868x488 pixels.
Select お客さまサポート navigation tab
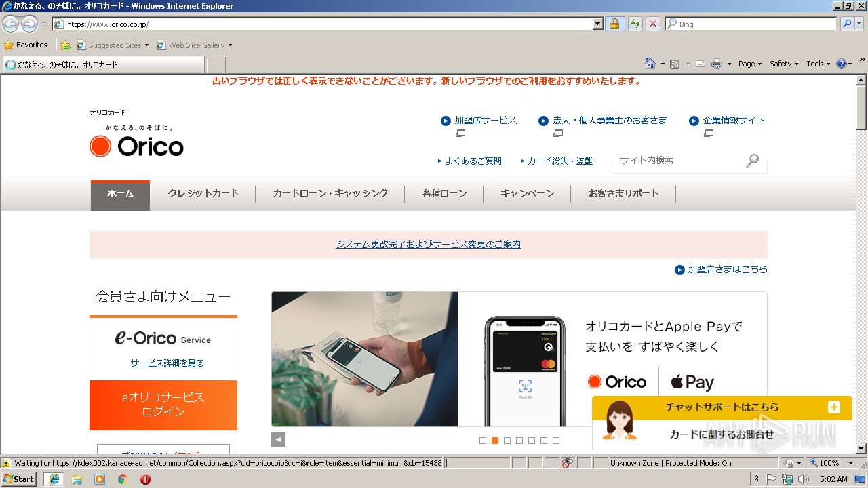click(x=624, y=194)
